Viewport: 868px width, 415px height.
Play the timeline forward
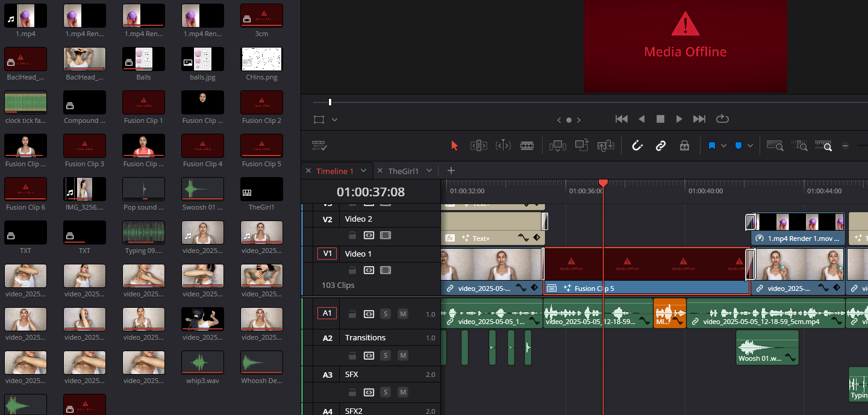pos(679,119)
